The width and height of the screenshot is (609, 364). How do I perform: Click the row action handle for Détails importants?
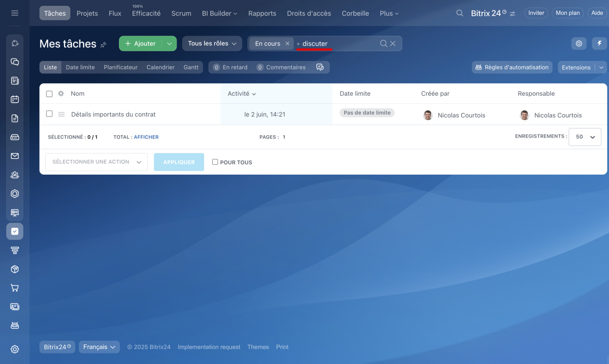click(x=61, y=114)
